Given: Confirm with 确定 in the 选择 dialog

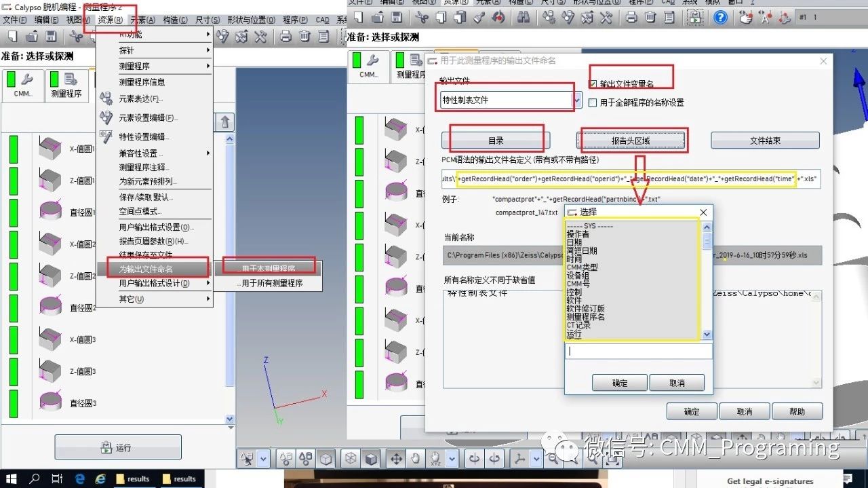Looking at the screenshot, I should click(x=620, y=383).
